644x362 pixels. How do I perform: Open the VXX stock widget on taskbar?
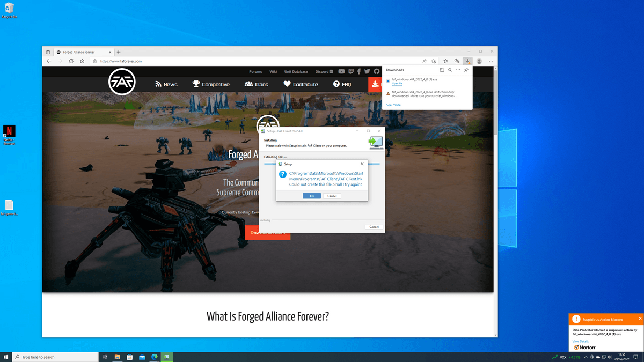coord(566,357)
